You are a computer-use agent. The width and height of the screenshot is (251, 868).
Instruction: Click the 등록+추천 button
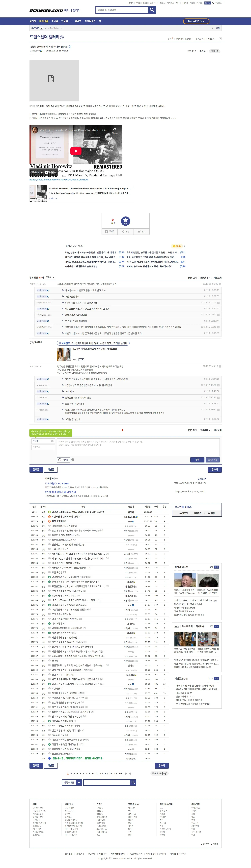coord(213,460)
